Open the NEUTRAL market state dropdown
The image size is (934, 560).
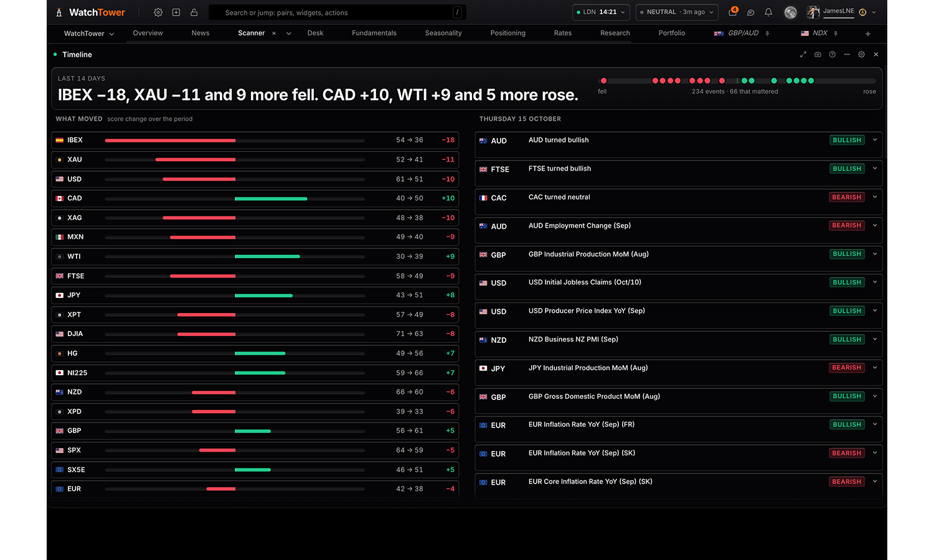coord(677,12)
